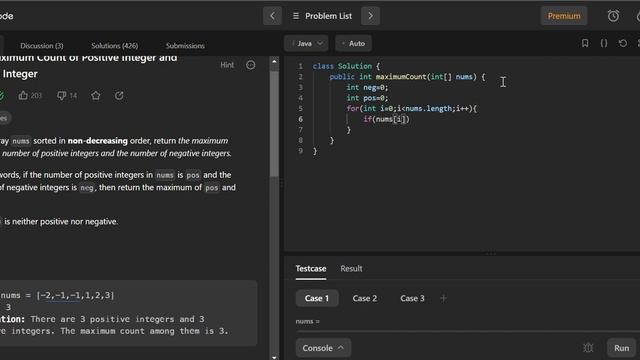Dislike the problem with thumbs down
This screenshot has height=360, width=640.
tap(62, 96)
